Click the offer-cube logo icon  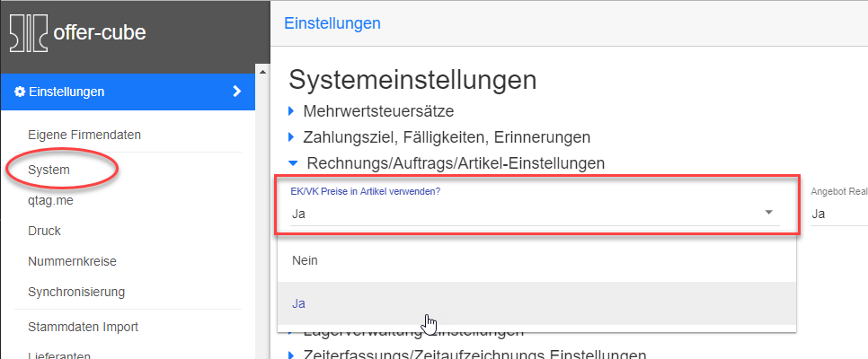(29, 33)
